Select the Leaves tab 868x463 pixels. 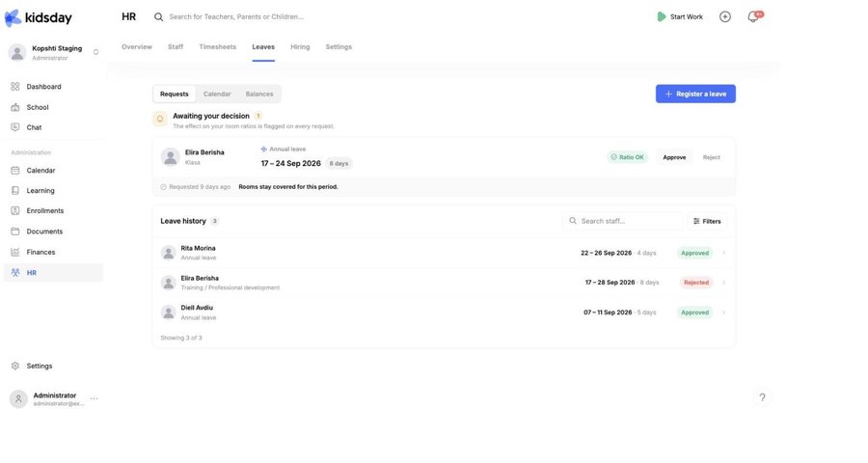pyautogui.click(x=263, y=47)
